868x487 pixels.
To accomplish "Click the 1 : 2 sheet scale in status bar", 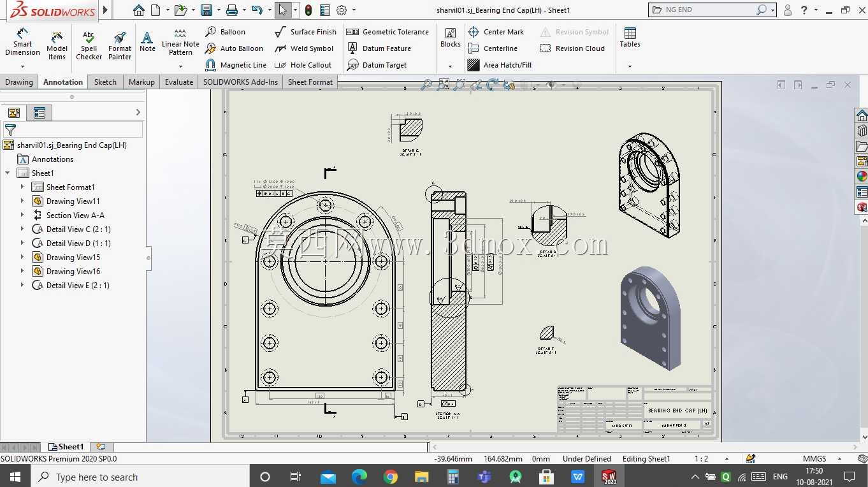I will (x=701, y=459).
